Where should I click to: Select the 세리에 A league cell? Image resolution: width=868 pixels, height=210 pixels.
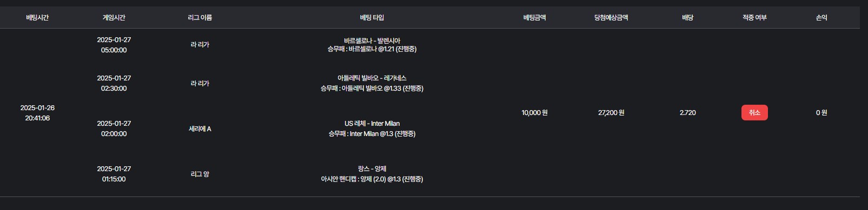(200, 128)
